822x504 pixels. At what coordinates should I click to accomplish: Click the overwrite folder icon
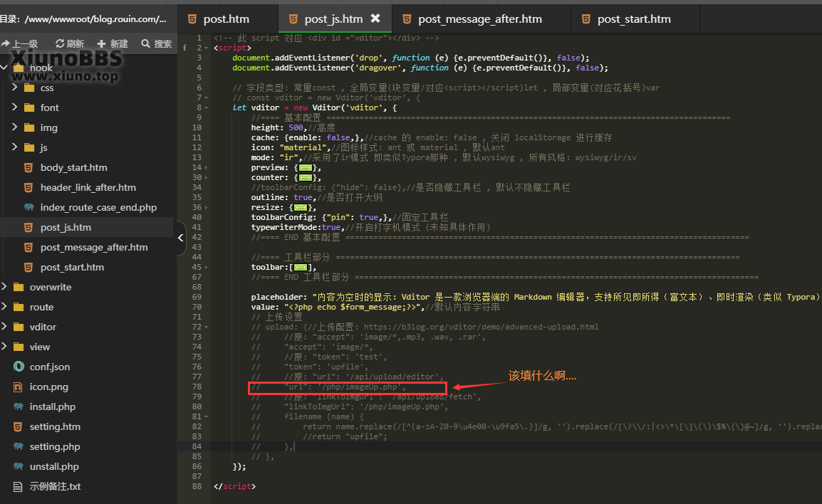(x=19, y=287)
